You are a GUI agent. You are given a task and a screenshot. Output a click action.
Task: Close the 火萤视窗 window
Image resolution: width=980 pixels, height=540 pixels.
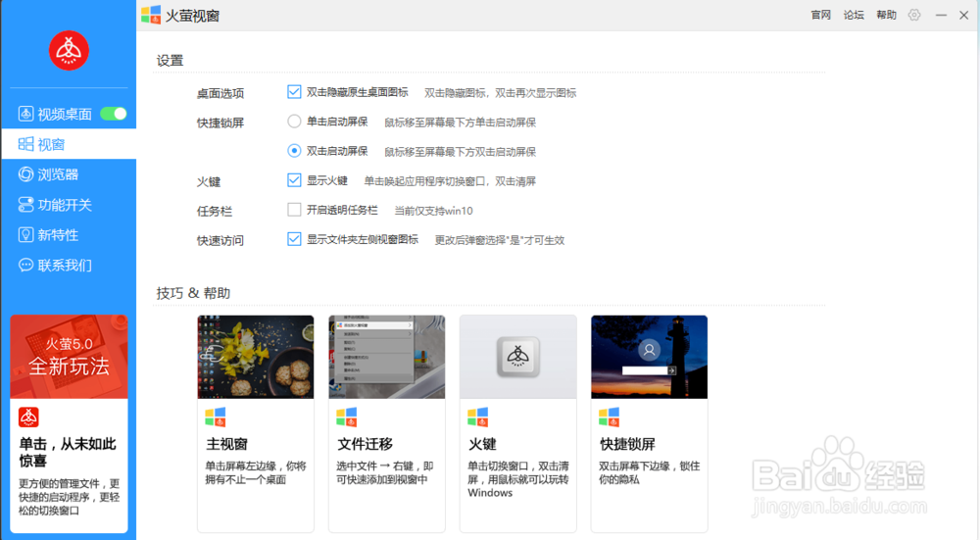point(963,15)
